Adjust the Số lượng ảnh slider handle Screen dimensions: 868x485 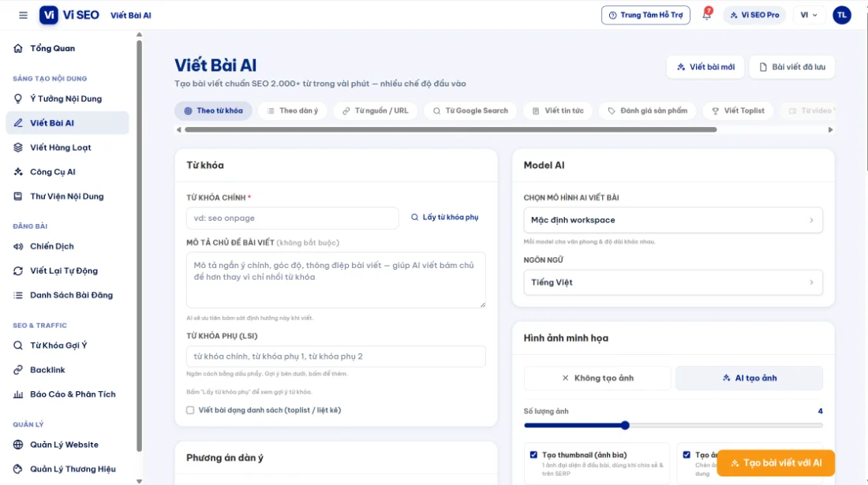pos(625,425)
